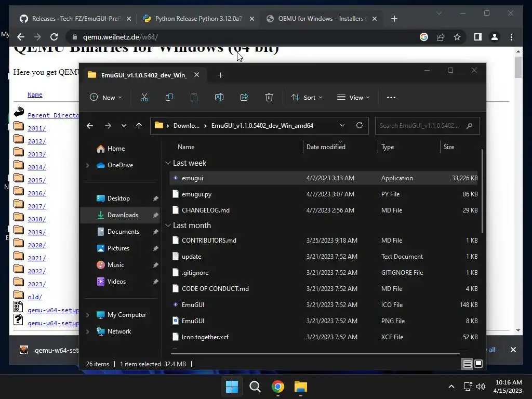Open the 2023/ directory link

tap(37, 284)
